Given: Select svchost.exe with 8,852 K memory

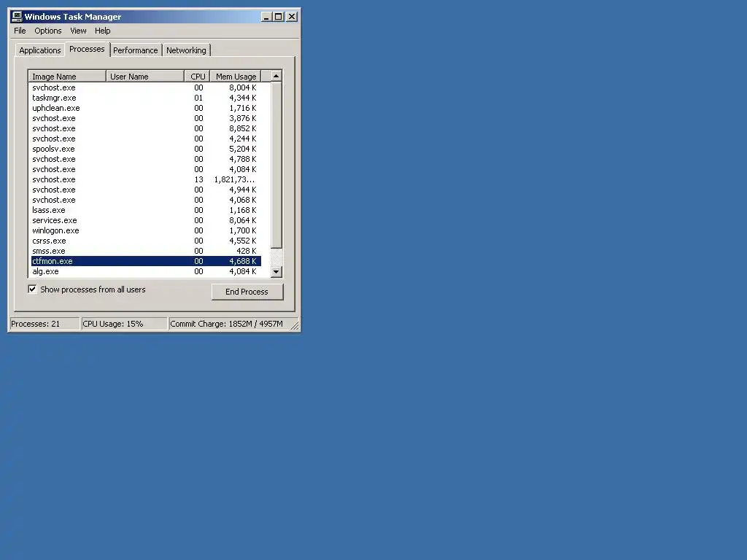Looking at the screenshot, I should 146,128.
